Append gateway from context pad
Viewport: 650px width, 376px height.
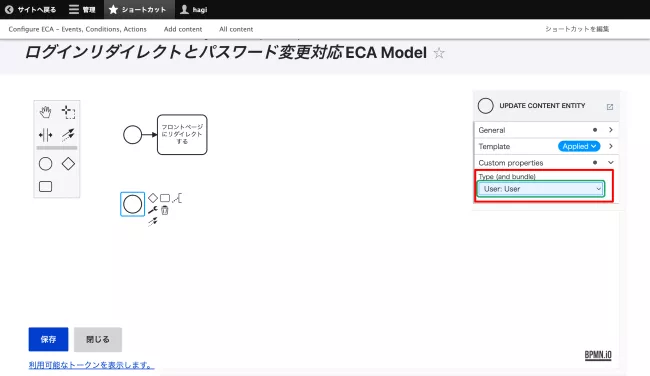tap(153, 198)
